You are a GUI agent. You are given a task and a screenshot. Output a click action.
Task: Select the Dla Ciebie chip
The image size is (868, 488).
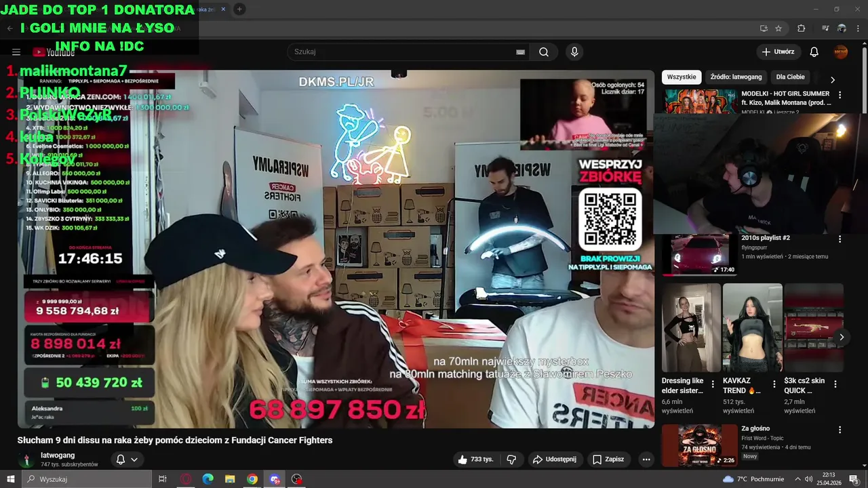point(790,77)
